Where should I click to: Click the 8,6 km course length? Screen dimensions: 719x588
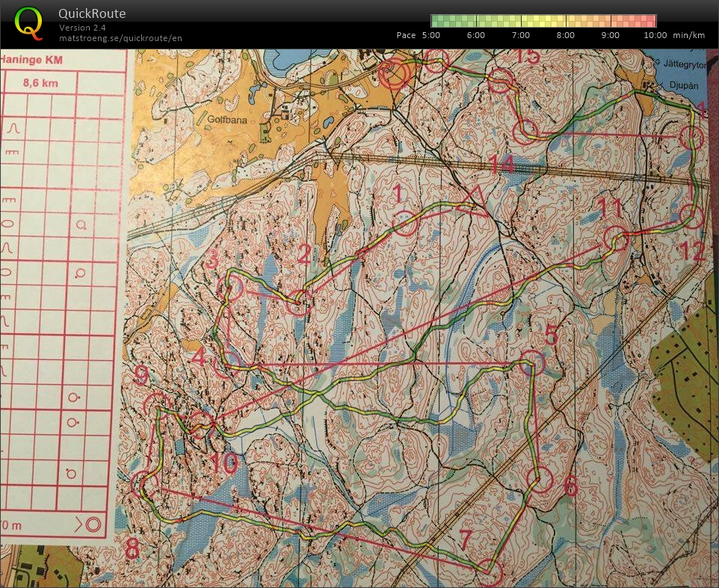41,84
